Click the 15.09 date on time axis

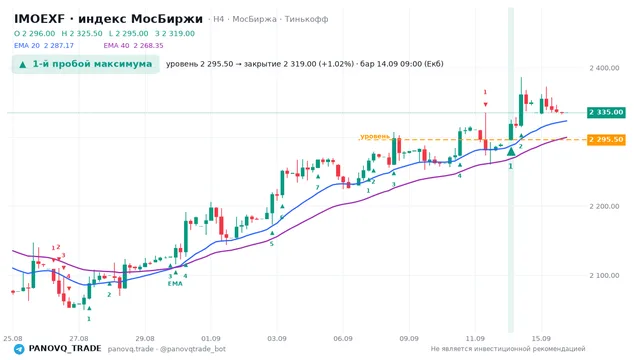541,338
